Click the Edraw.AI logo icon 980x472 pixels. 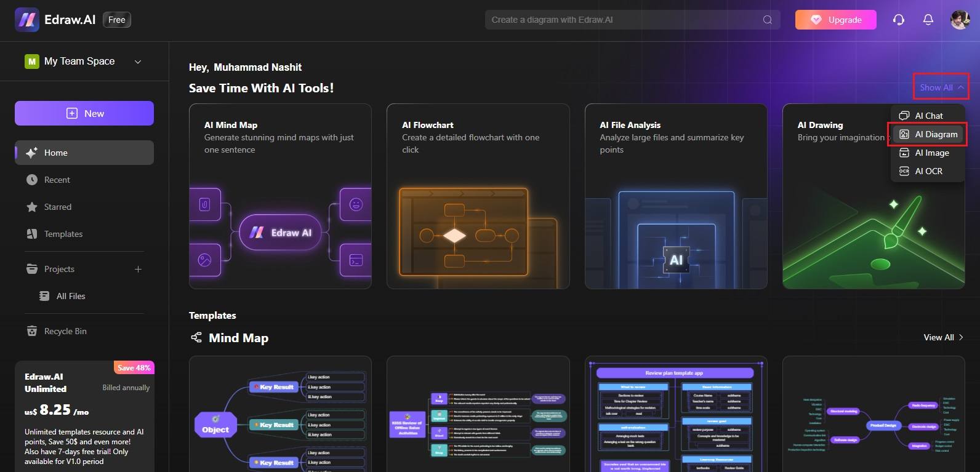coord(27,20)
